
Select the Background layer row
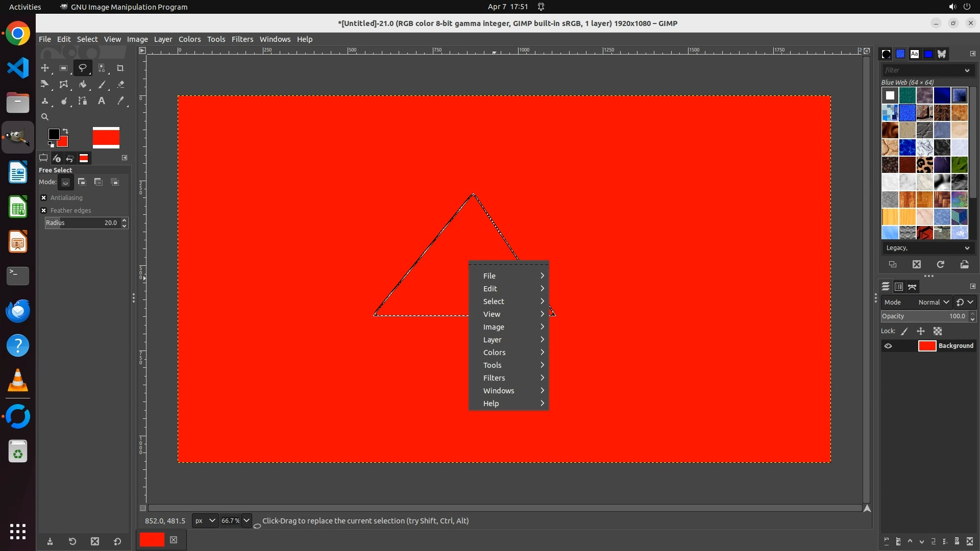pyautogui.click(x=955, y=346)
